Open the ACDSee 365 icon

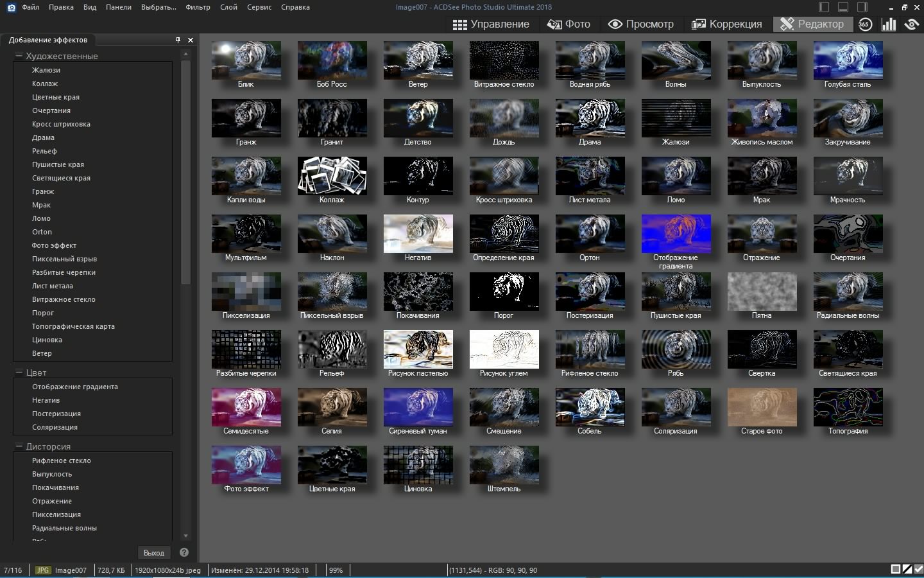[865, 24]
